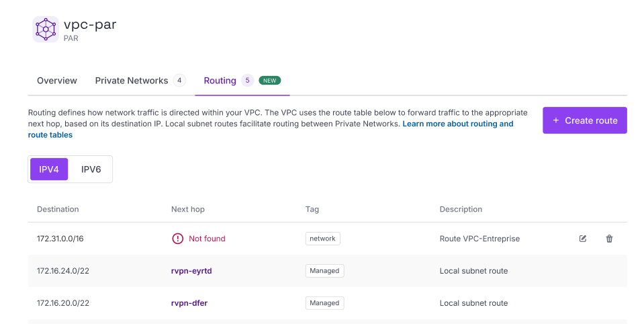The width and height of the screenshot is (644, 324).
Task: Open the rvpn-dfer next hop link
Action: (x=189, y=303)
